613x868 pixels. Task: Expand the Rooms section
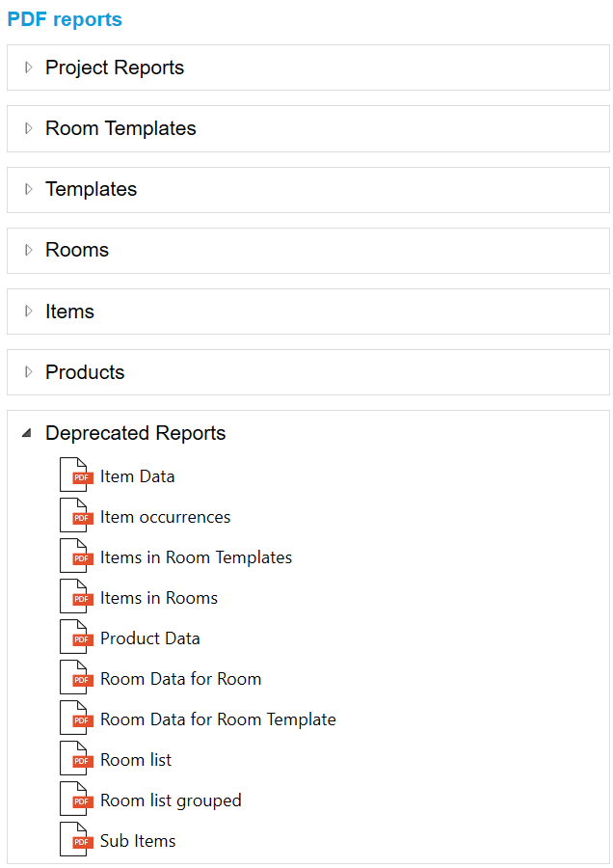point(29,250)
